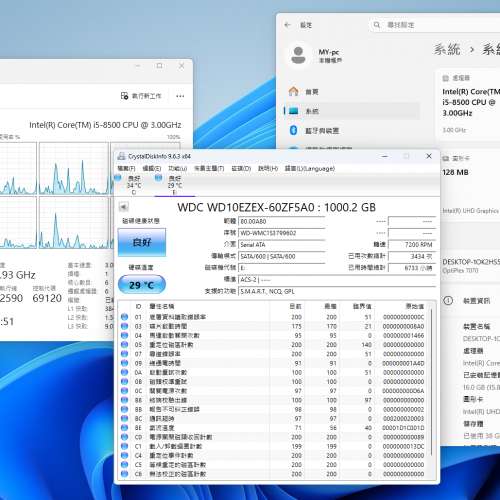Click the MY-pc user avatar in Settings
This screenshot has width=500, height=500.
[298, 55]
